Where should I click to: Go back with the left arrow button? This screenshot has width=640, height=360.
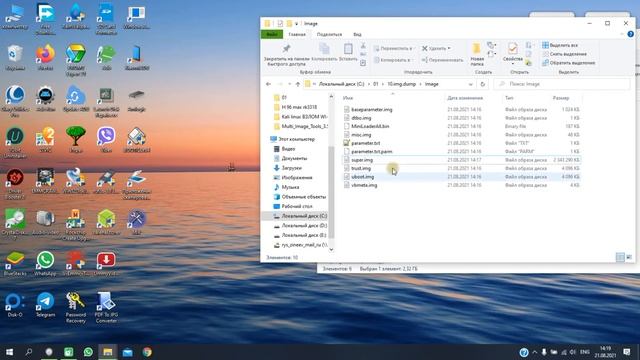click(x=268, y=84)
